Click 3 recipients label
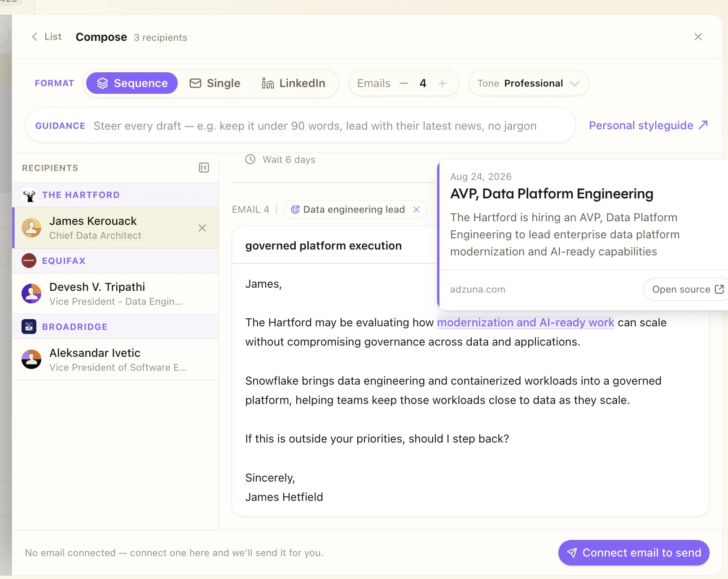The image size is (728, 579). coord(160,38)
